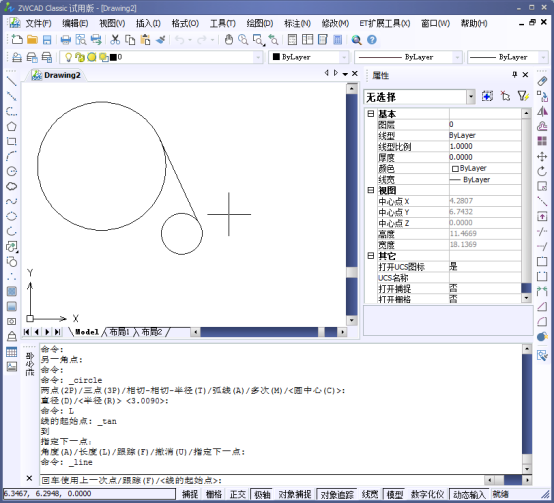
Task: Click the Print icon in toolbar
Action: pyautogui.click(x=65, y=40)
